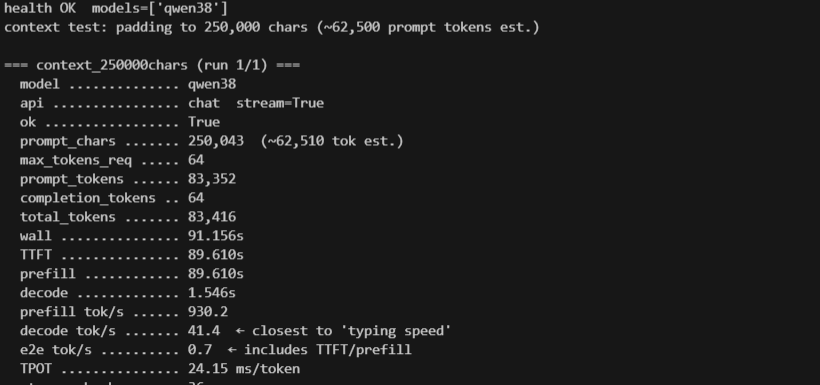Click the context test padding line
Viewport: 820px width, 385px height.
[x=271, y=27]
